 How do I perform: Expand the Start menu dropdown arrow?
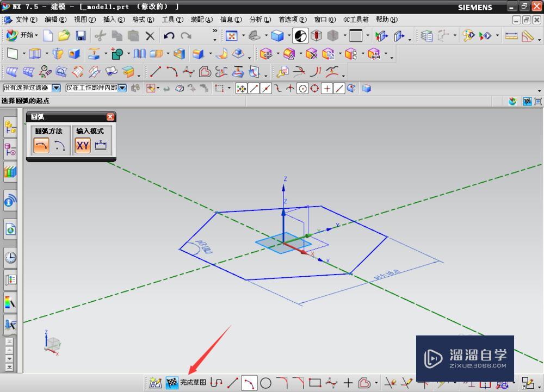[x=36, y=35]
